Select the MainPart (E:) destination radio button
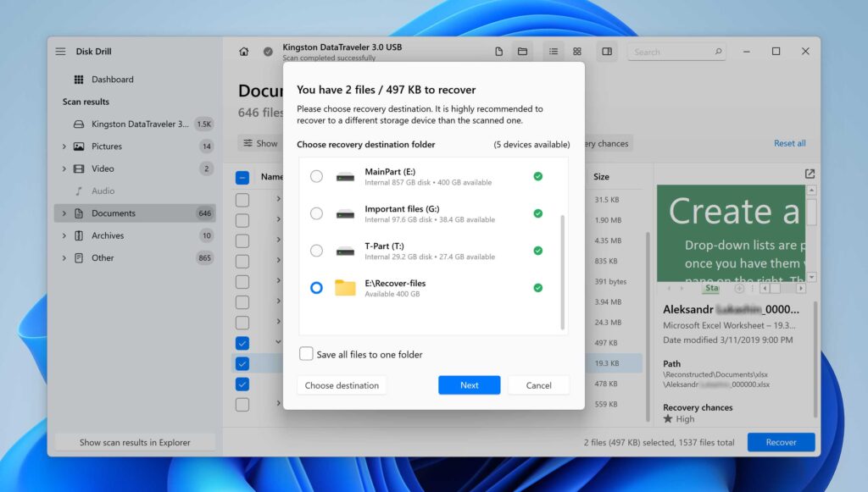Image resolution: width=868 pixels, height=492 pixels. point(318,176)
